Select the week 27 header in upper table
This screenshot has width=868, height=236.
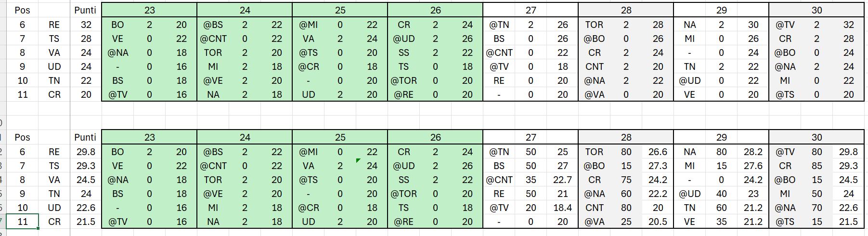(531, 10)
